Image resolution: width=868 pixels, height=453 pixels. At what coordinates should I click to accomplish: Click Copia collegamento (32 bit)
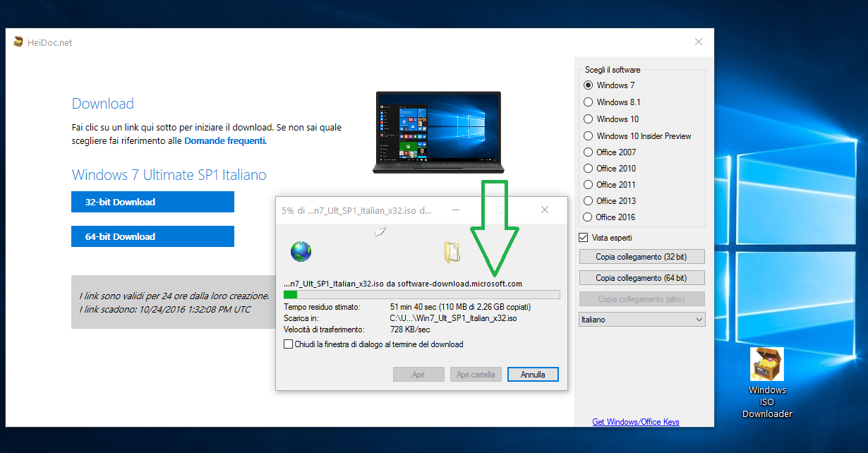pyautogui.click(x=641, y=257)
